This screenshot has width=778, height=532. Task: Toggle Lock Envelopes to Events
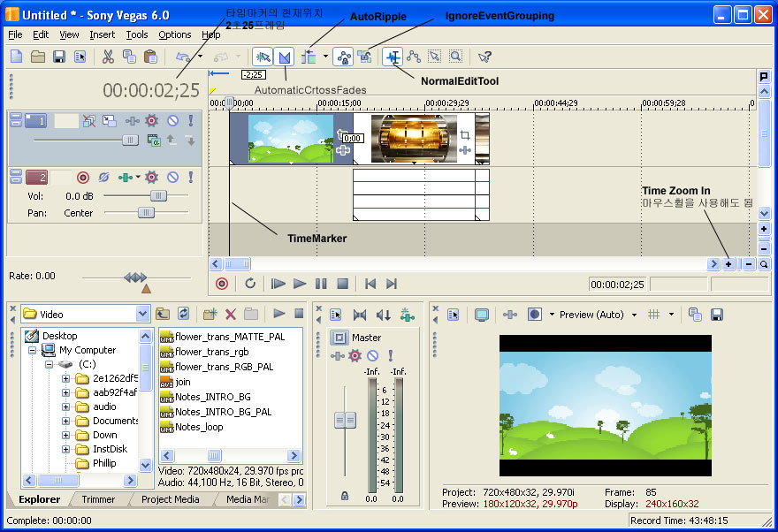click(343, 57)
